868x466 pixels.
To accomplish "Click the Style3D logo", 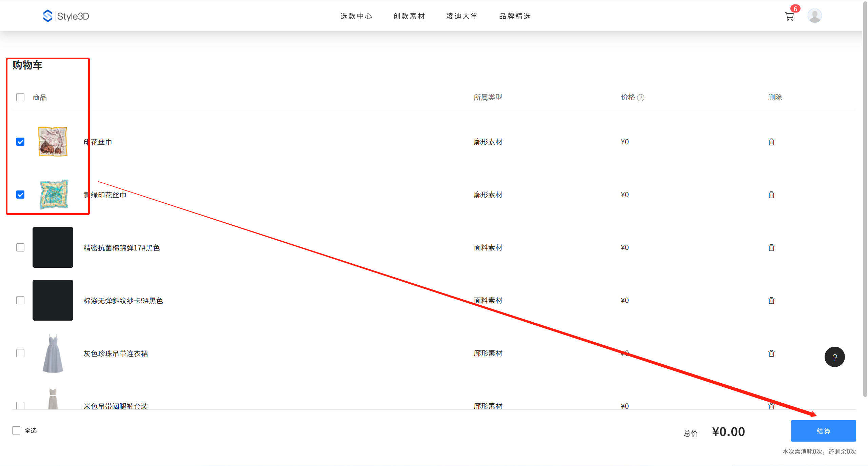I will [66, 16].
